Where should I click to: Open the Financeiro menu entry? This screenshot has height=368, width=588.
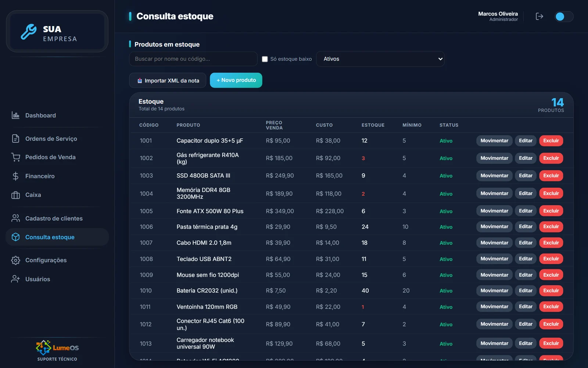click(x=57, y=176)
